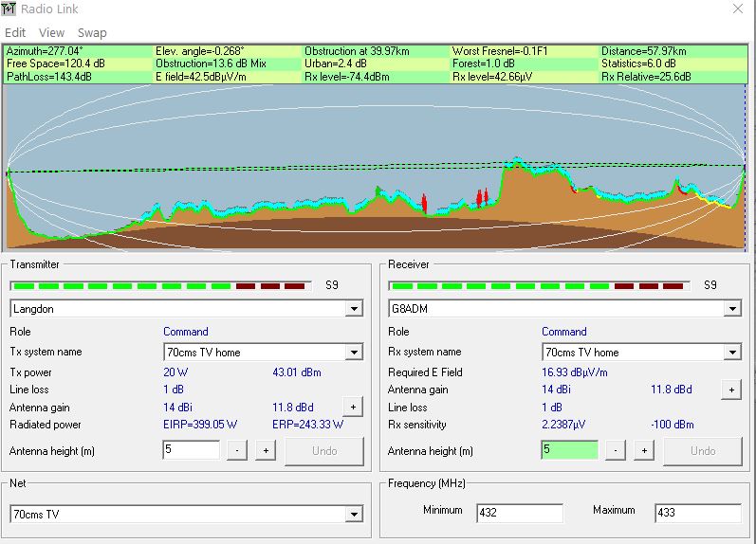Click the Statistics=6.0 dB readout
The image size is (756, 544).
tap(638, 63)
